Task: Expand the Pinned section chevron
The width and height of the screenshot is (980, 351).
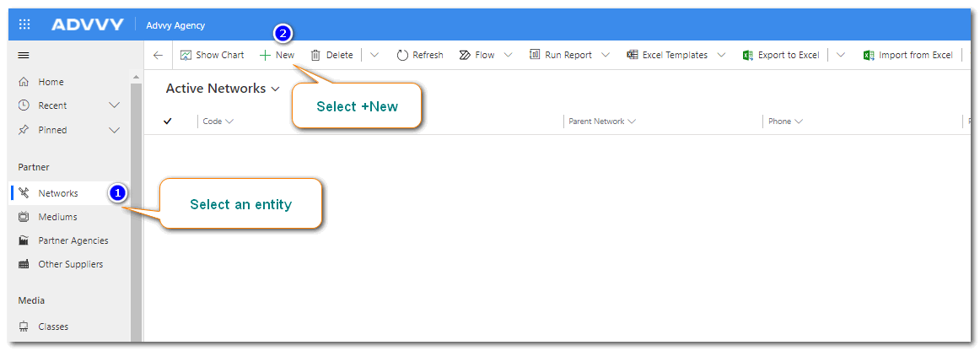Action: pyautogui.click(x=115, y=130)
